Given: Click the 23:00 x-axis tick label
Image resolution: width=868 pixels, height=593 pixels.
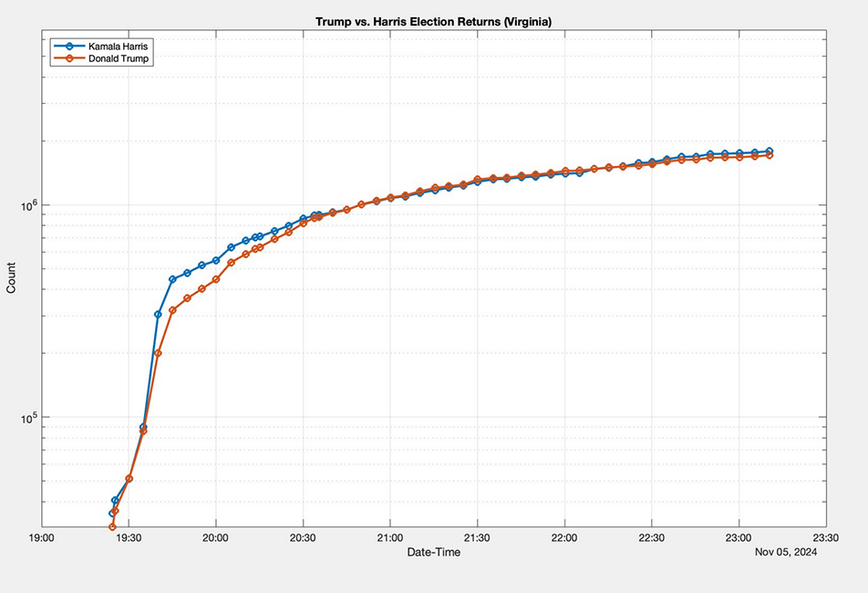Looking at the screenshot, I should 739,538.
